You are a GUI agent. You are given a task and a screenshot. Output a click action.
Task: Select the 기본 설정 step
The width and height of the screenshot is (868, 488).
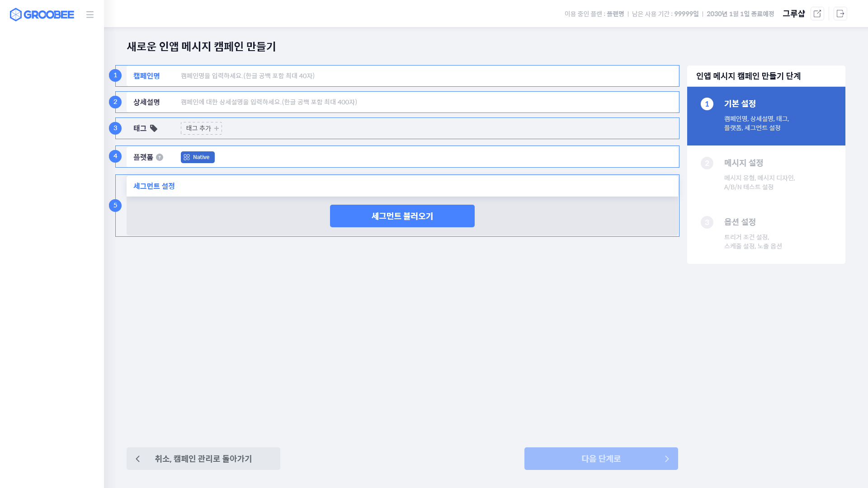(766, 116)
